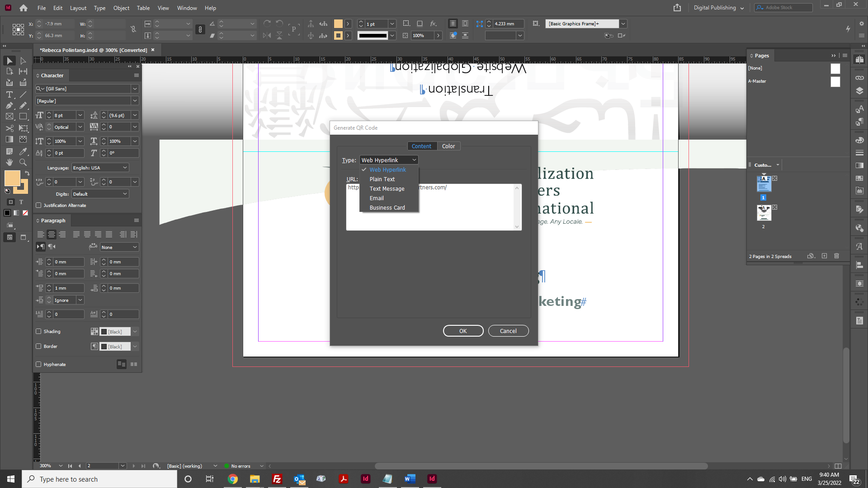
Task: Select the Zoom tool
Action: tap(23, 163)
